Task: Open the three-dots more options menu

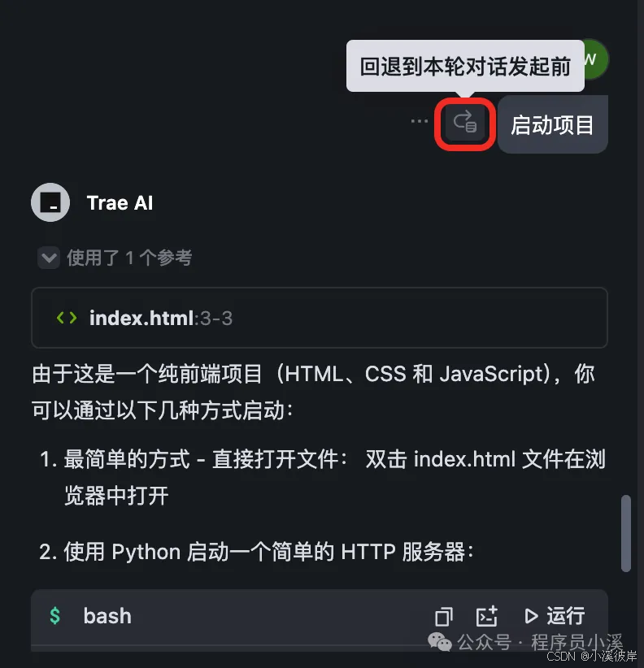Action: point(419,121)
